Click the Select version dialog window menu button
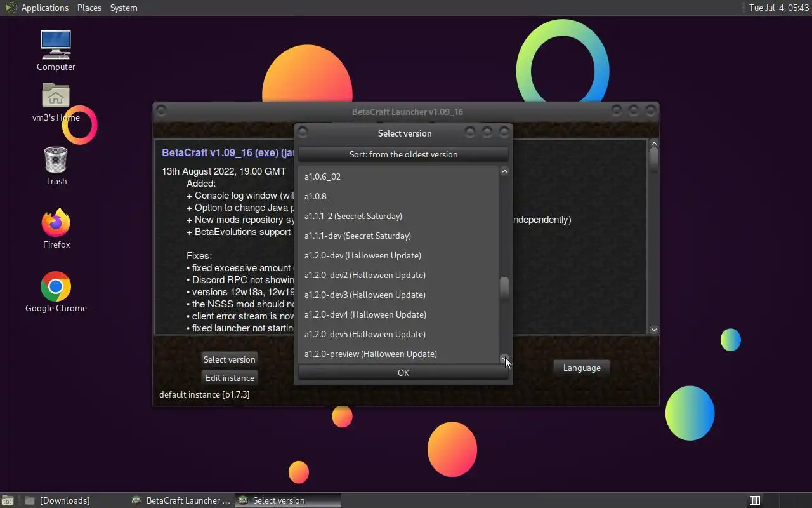This screenshot has height=508, width=812. click(x=303, y=132)
